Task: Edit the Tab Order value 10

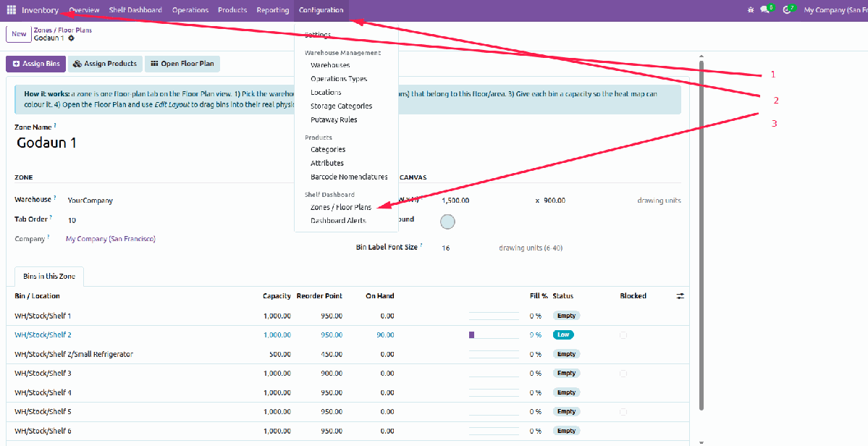Action: click(x=72, y=220)
